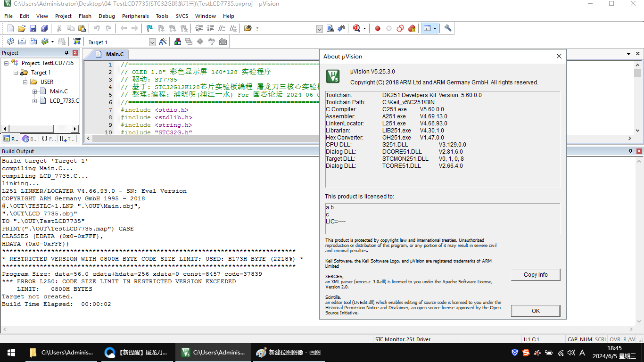This screenshot has height=362, width=644.
Task: Click Copy Info in About dialog
Action: click(x=536, y=275)
